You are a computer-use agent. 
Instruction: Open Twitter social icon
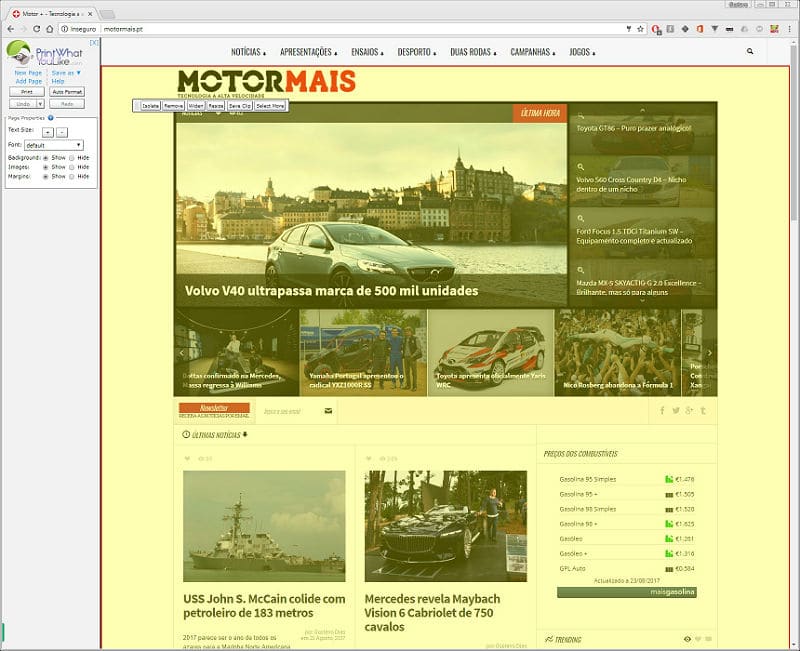click(x=676, y=411)
